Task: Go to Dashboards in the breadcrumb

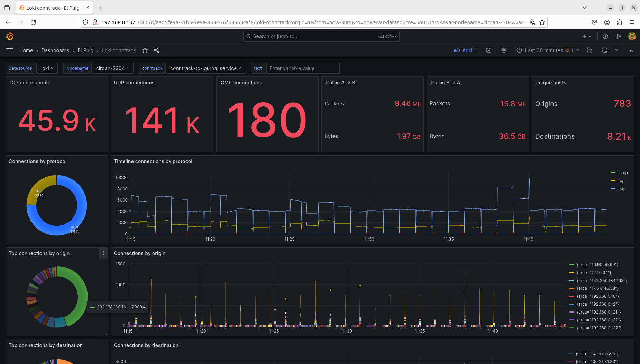Action: (x=55, y=50)
